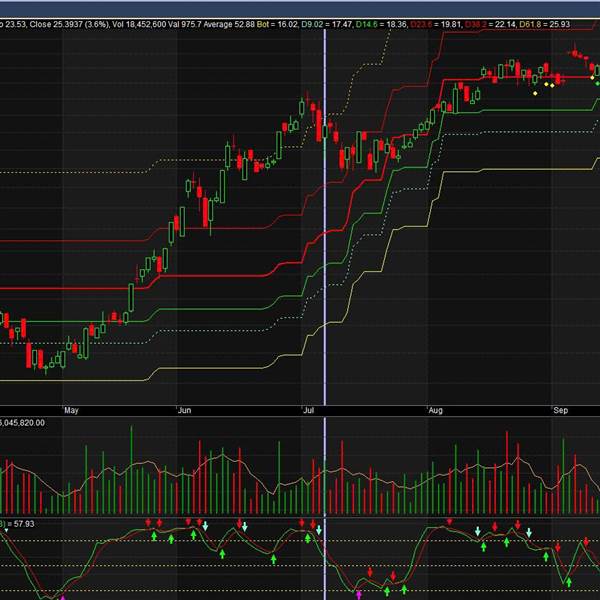
Task: Click the 57.93 oscillator value label
Action: pyautogui.click(x=24, y=524)
